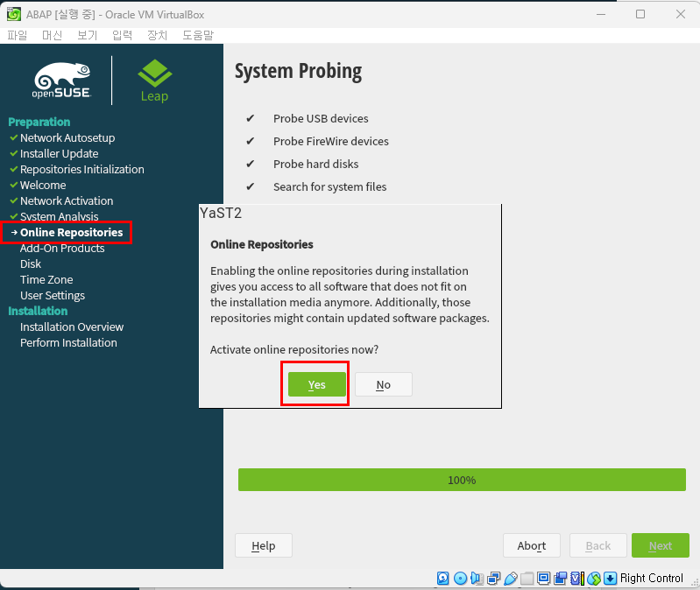700x590 pixels.
Task: Select the Add-On Products step
Action: click(x=62, y=249)
